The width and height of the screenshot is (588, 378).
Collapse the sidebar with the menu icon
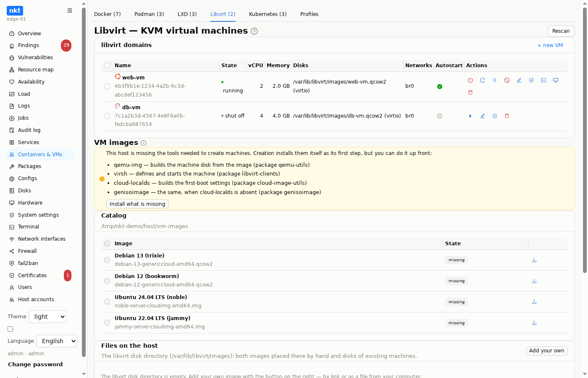click(x=70, y=10)
